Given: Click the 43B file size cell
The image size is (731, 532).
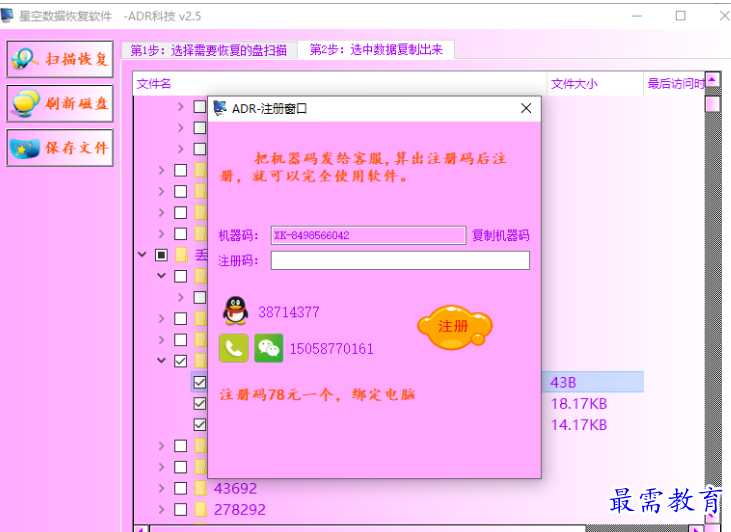Looking at the screenshot, I should 563,382.
